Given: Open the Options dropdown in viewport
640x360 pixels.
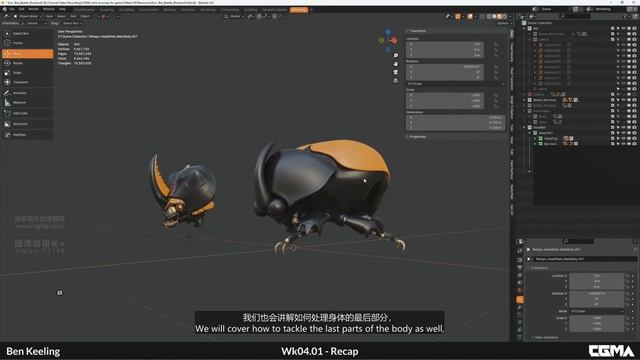Looking at the screenshot, I should tap(503, 23).
